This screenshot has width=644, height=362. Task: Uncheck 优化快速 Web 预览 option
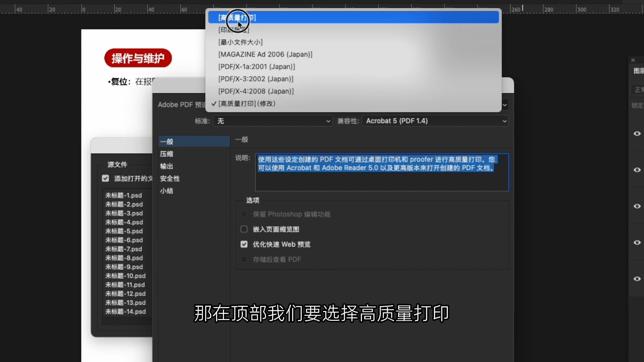point(244,244)
